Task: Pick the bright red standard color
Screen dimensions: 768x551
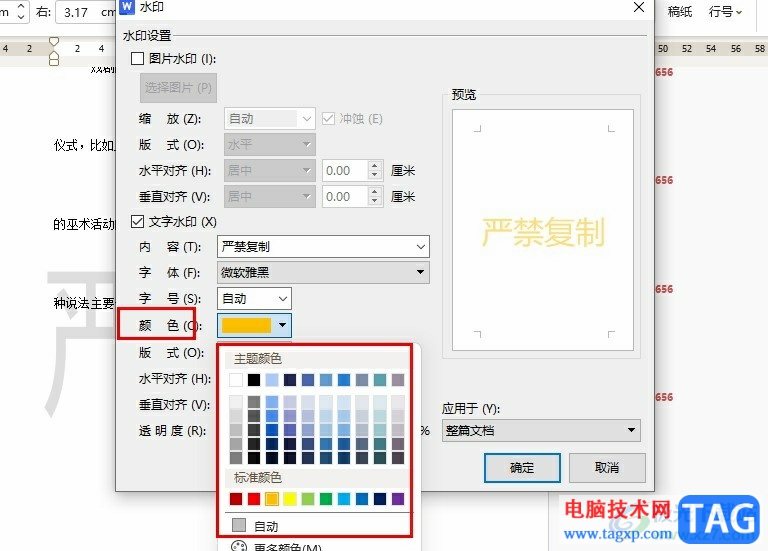Action: click(x=254, y=499)
